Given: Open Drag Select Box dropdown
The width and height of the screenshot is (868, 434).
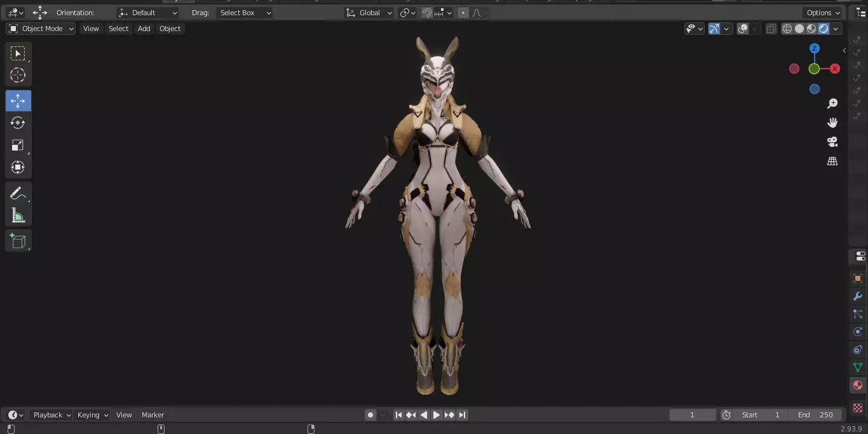Looking at the screenshot, I should coord(245,13).
